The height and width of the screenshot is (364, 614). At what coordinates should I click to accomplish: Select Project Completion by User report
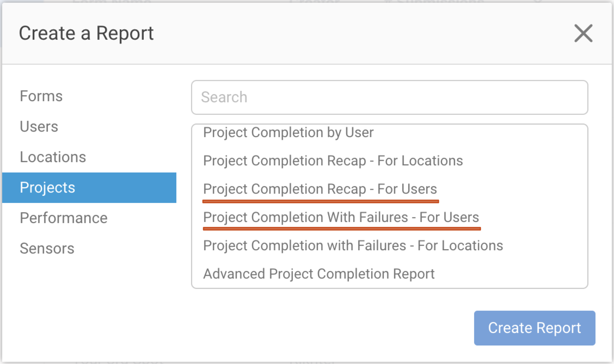(x=288, y=132)
